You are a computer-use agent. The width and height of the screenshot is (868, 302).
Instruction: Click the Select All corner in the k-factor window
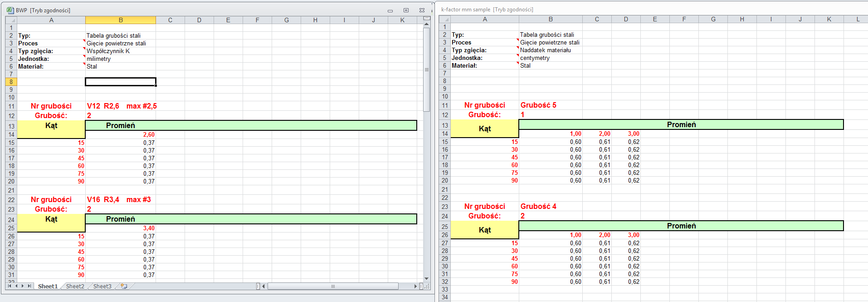445,19
